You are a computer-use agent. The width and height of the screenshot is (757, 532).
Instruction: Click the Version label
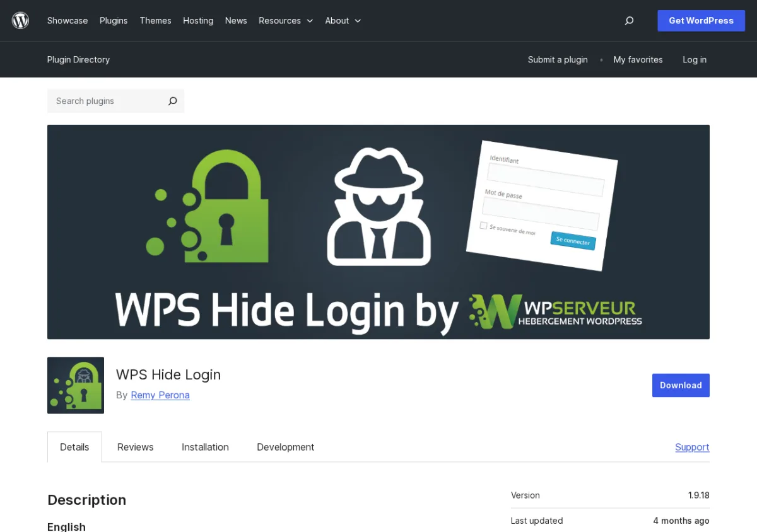[525, 495]
